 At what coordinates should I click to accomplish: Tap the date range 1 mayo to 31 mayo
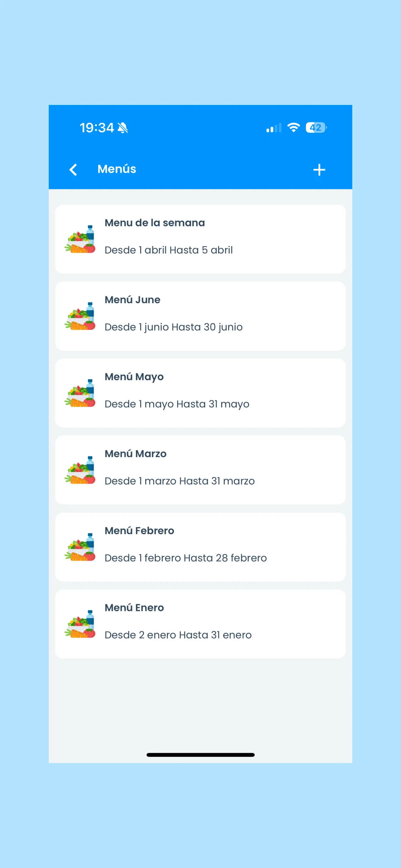(177, 404)
